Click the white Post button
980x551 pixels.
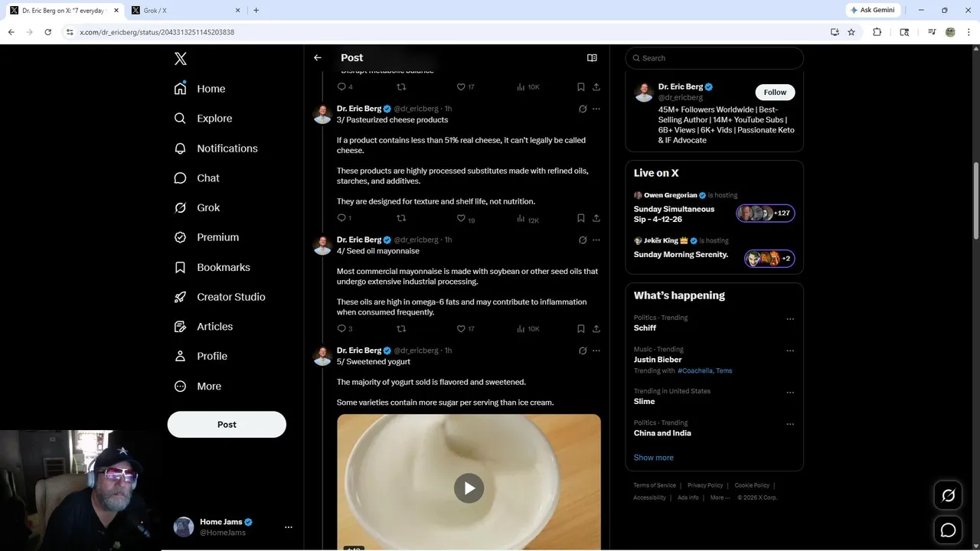227,424
